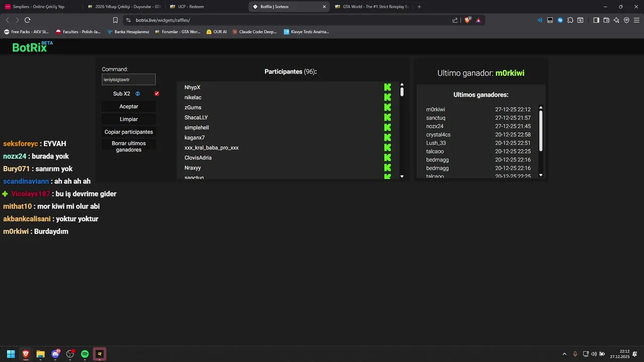
Task: Open Brave Rewards triangle icon
Action: click(x=478, y=20)
